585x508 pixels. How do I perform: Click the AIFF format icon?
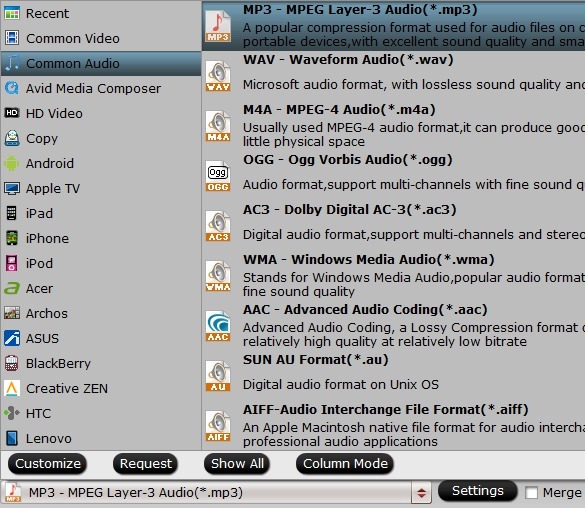[x=218, y=426]
